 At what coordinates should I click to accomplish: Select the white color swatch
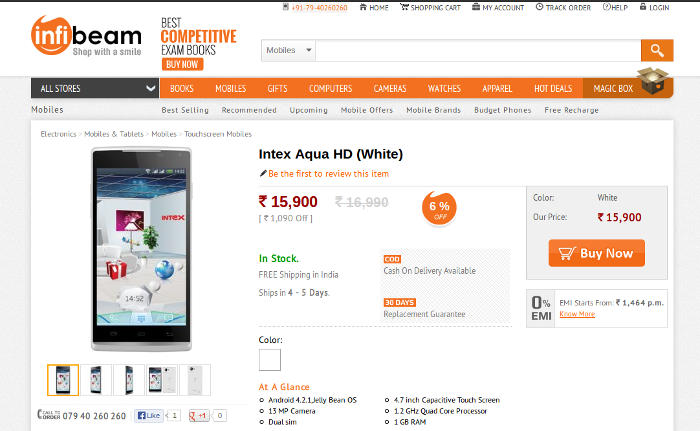click(x=270, y=360)
